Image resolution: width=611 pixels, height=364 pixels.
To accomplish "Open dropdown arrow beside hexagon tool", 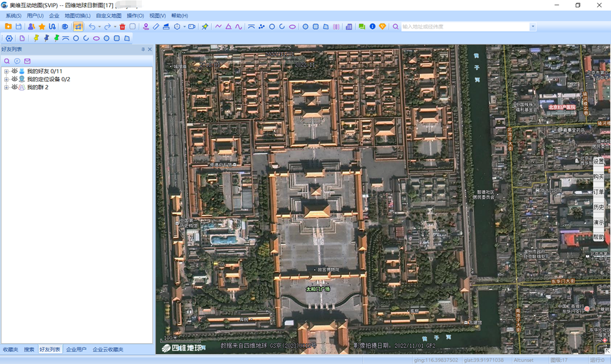I will [x=184, y=26].
